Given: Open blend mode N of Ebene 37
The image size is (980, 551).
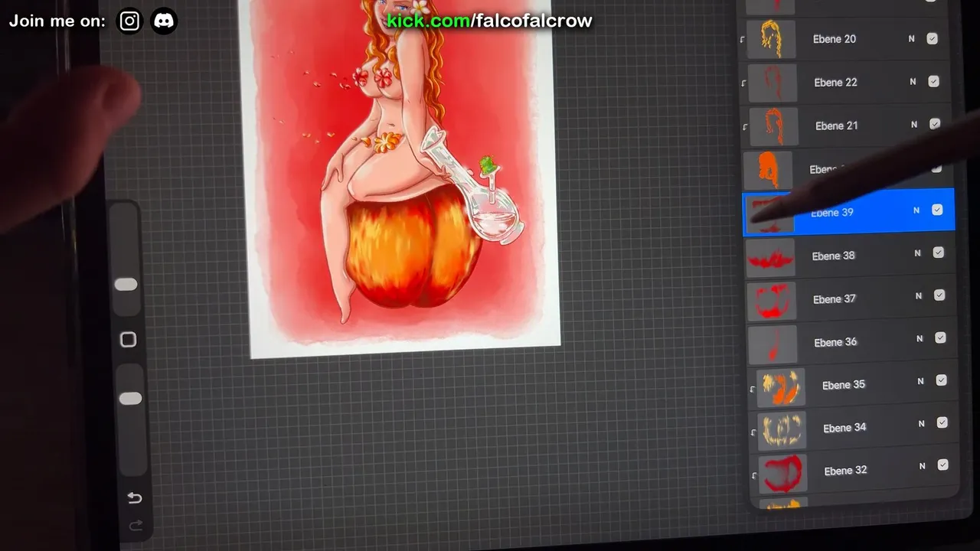Looking at the screenshot, I should (919, 295).
